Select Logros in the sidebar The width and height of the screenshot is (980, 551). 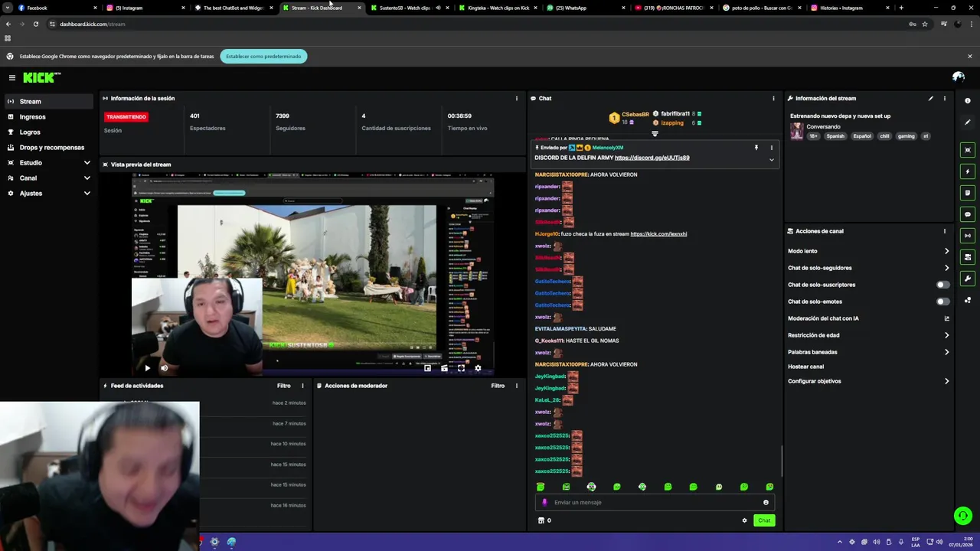point(49,132)
